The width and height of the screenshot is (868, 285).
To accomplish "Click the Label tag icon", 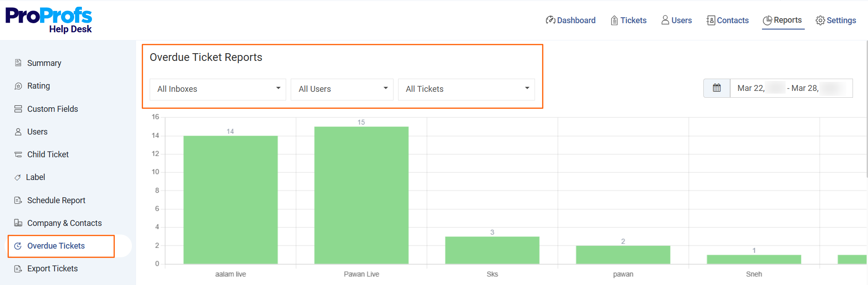I will coord(18,177).
